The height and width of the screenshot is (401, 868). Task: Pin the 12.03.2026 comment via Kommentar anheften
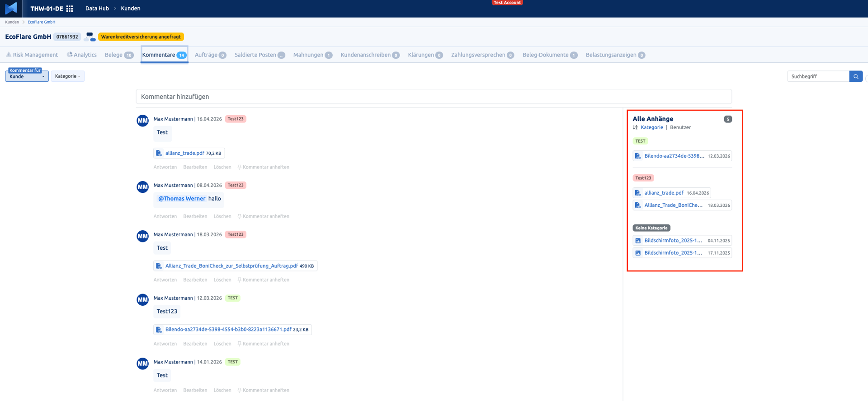tap(264, 344)
